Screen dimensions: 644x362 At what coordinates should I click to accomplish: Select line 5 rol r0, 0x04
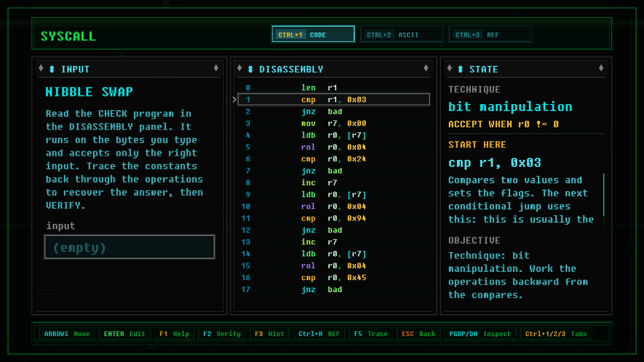tap(333, 147)
